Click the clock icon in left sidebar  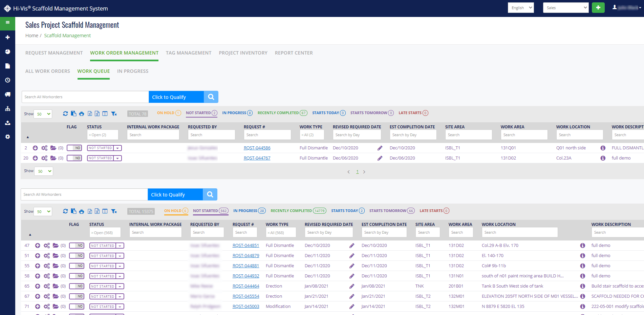click(7, 80)
